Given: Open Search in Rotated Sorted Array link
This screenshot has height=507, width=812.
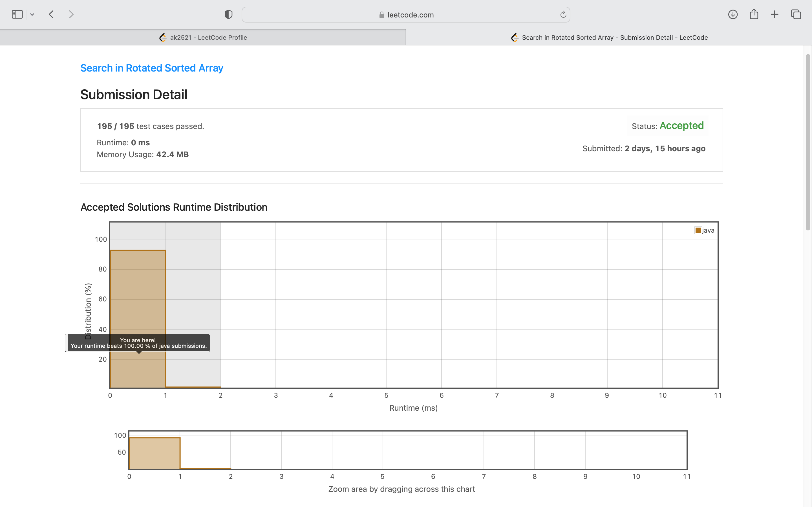Looking at the screenshot, I should tap(152, 68).
